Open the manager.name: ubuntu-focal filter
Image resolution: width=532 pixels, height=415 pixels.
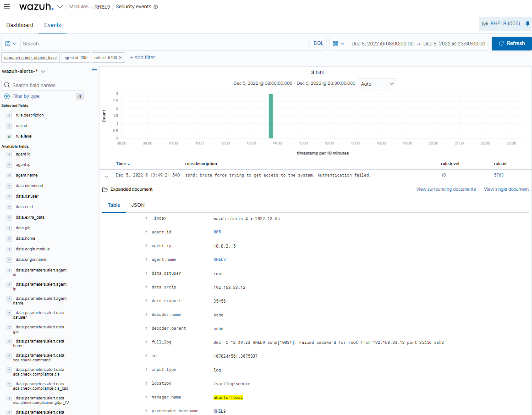tap(31, 58)
